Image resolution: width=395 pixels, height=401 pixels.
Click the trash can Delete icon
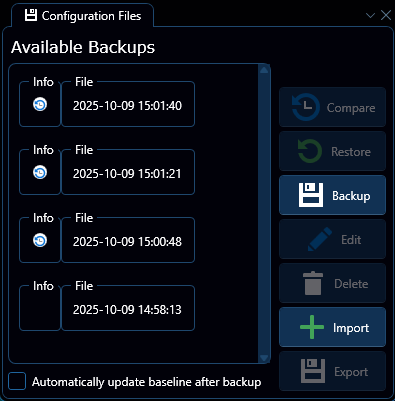pyautogui.click(x=313, y=283)
